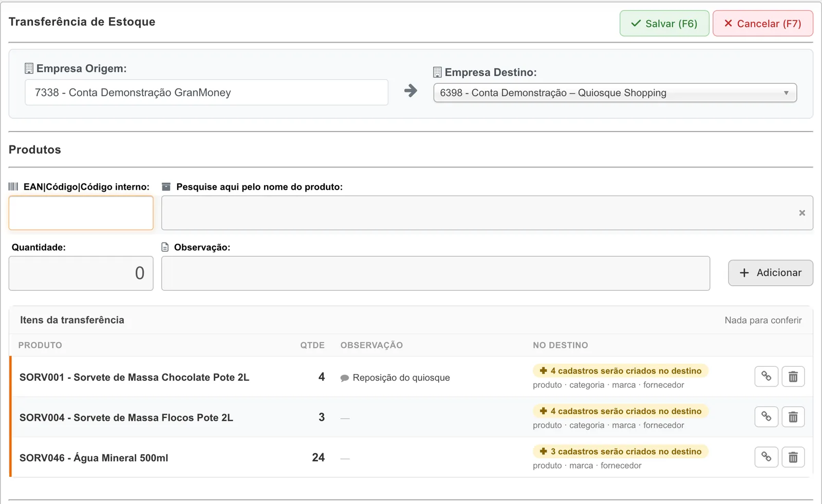Click link icon for SORV004 Flocos row

766,417
